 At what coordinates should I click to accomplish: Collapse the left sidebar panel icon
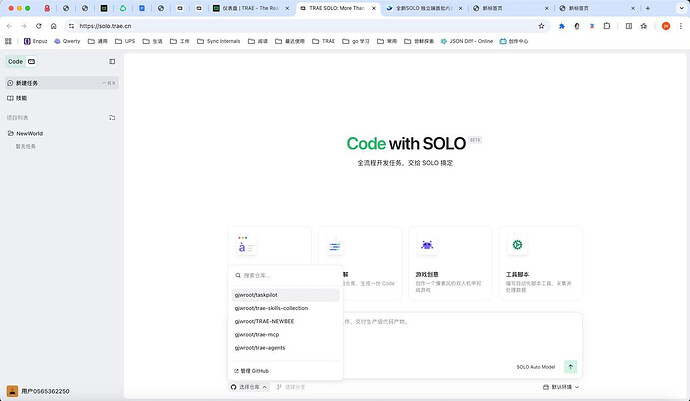[112, 62]
